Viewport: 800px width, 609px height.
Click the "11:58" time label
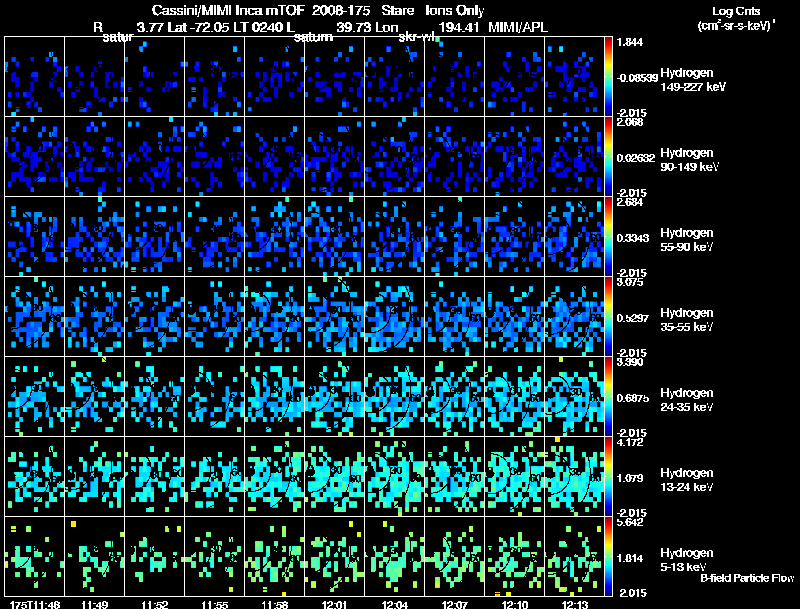coord(274,605)
